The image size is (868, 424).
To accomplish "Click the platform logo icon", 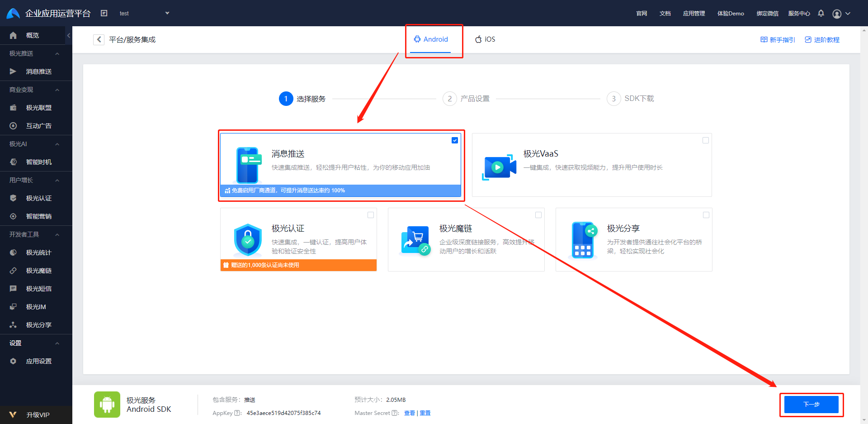I will click(13, 13).
